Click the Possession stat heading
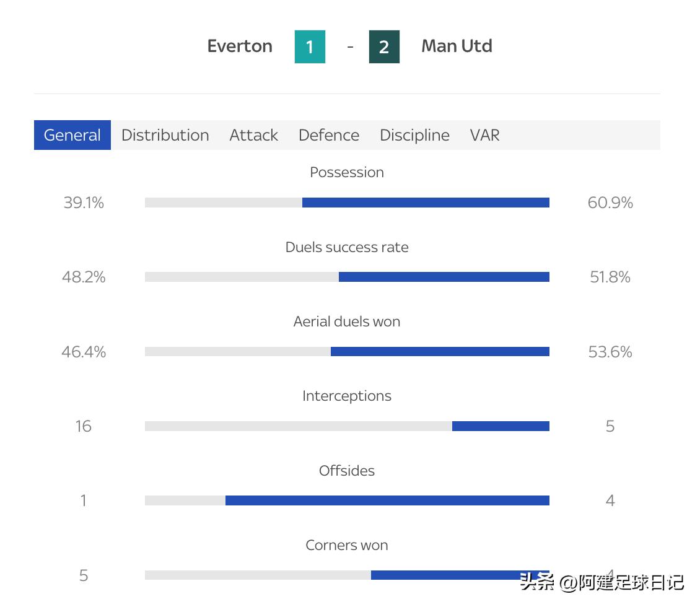Screen dimensions: 700x607 click(347, 172)
